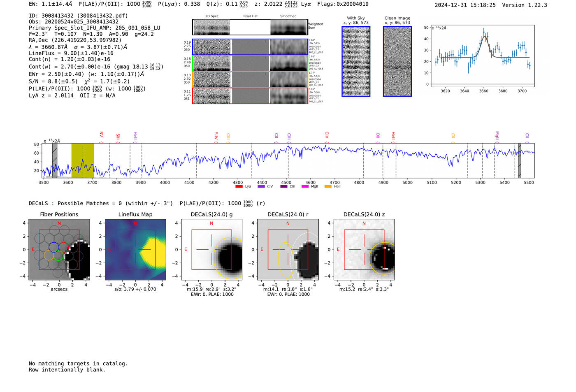Click the CIV legend color swatch

pyautogui.click(x=261, y=186)
